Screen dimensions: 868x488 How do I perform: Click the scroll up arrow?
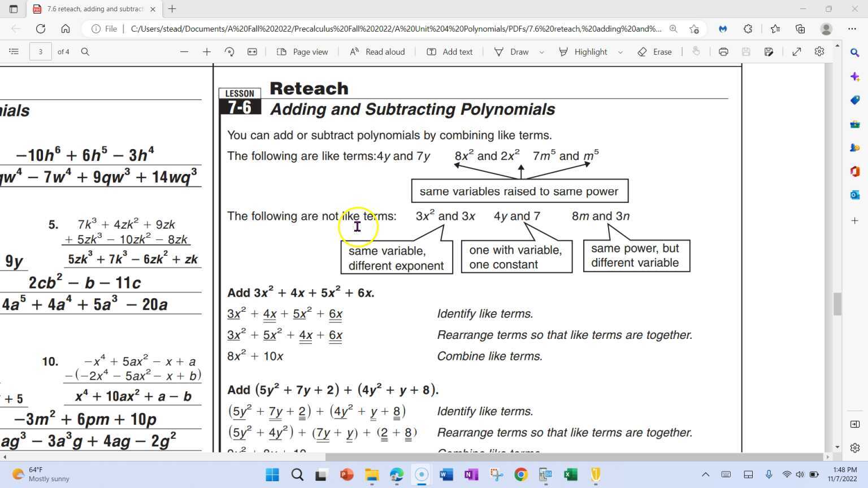[837, 45]
